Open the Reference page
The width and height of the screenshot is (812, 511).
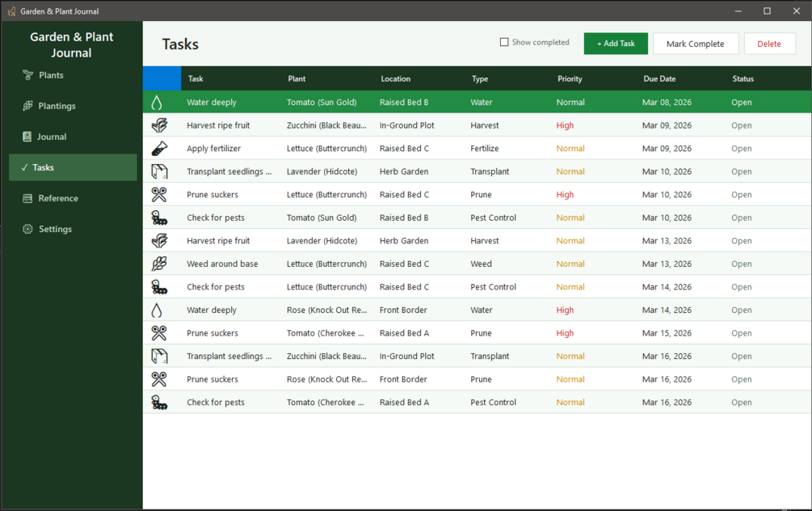coord(73,198)
